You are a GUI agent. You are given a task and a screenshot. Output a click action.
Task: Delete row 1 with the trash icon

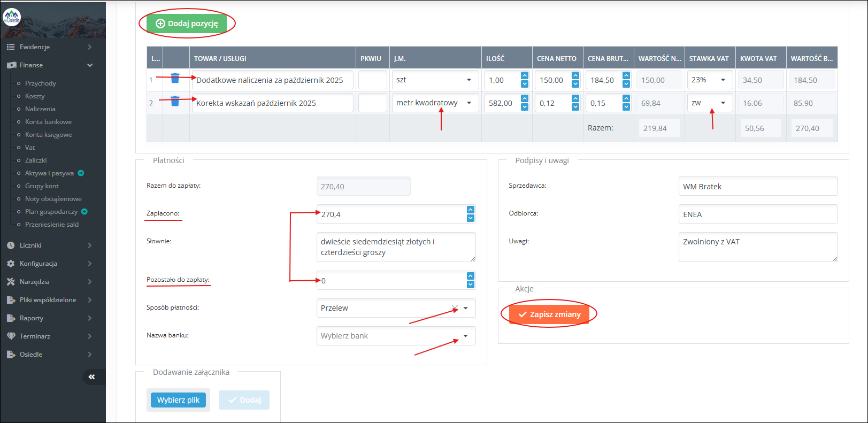[x=175, y=78]
